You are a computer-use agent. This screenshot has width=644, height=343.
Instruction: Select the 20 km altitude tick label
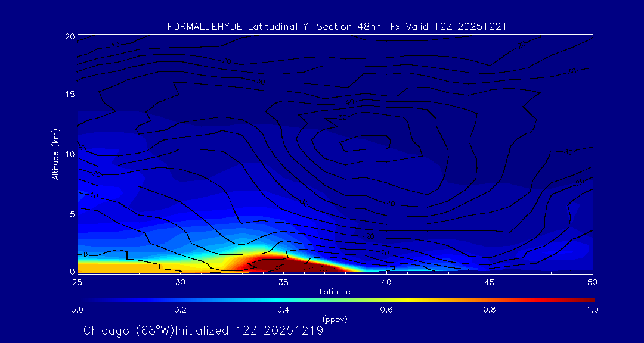[x=69, y=36]
